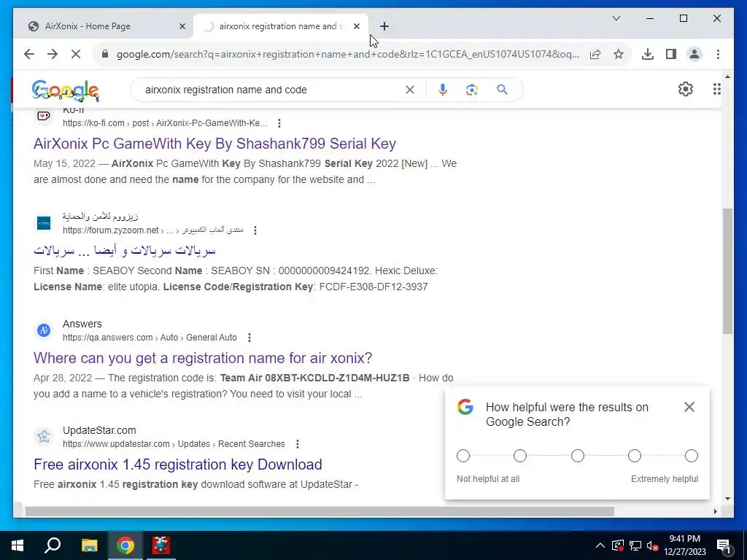Screen dimensions: 747x560
Task: Dismiss the Google Search feedback survey
Action: [689, 407]
